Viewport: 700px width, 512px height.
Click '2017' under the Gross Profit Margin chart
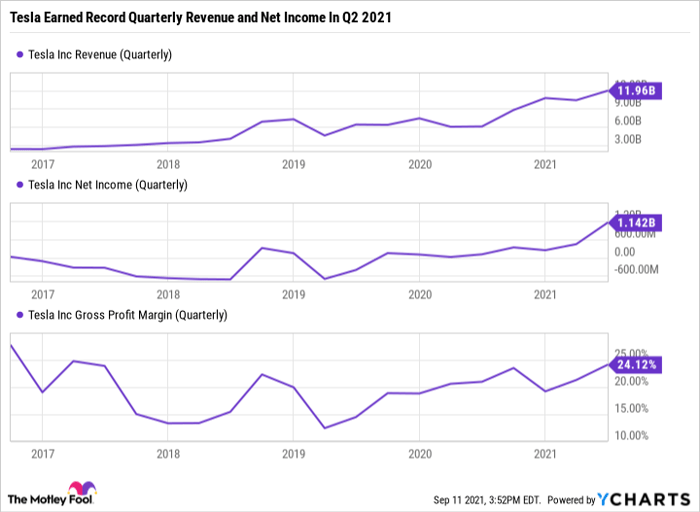coord(43,454)
